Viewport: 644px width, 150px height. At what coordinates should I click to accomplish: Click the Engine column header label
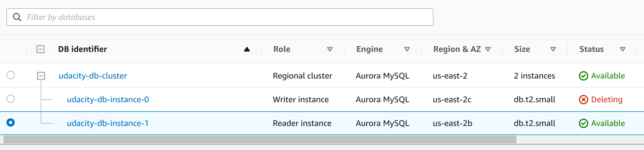coord(370,49)
